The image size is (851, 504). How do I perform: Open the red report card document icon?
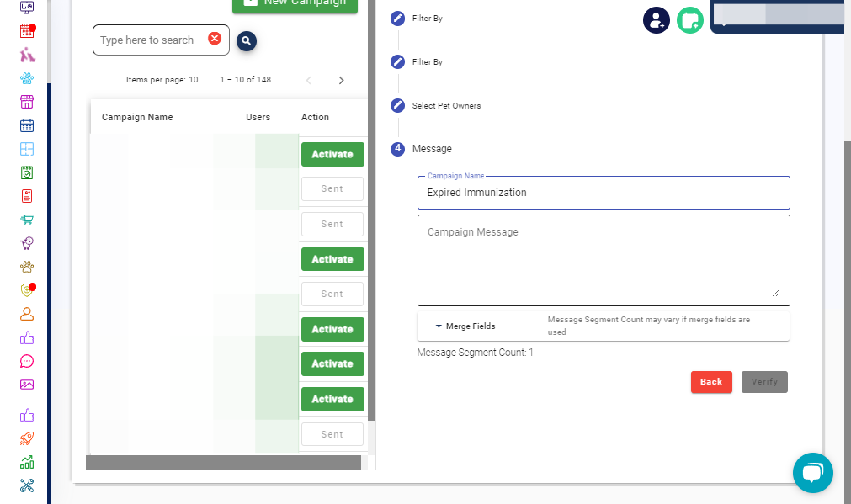coord(27,196)
